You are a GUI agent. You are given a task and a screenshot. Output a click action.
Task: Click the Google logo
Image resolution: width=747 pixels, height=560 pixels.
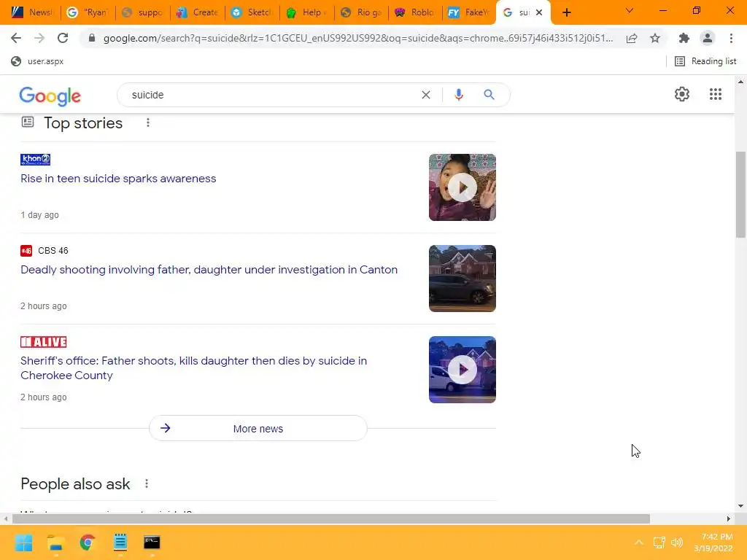[x=50, y=96]
